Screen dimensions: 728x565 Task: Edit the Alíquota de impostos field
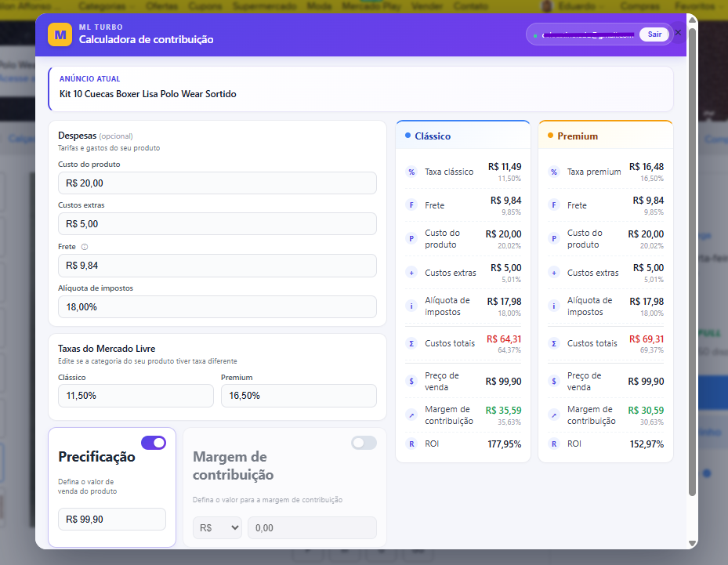pyautogui.click(x=217, y=307)
